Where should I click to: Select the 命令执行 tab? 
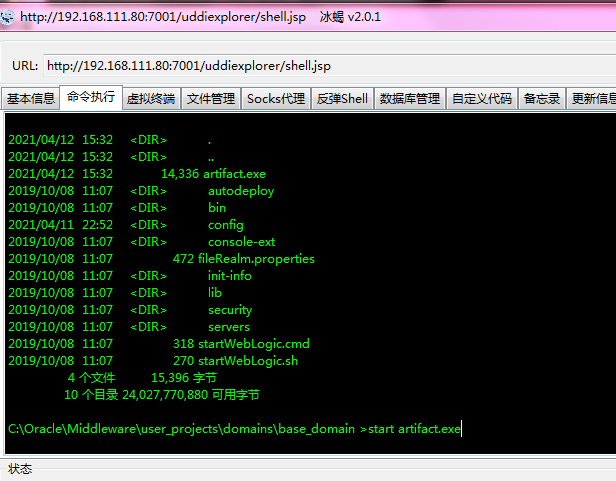91,97
